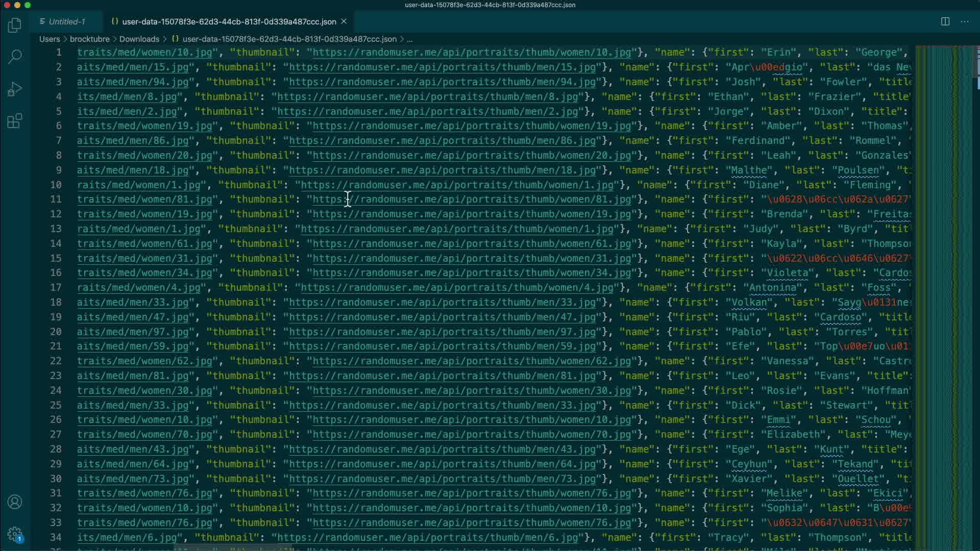Open breadcrumb trailing ellipsis symbol
The width and height of the screenshot is (980, 551).
[x=410, y=39]
